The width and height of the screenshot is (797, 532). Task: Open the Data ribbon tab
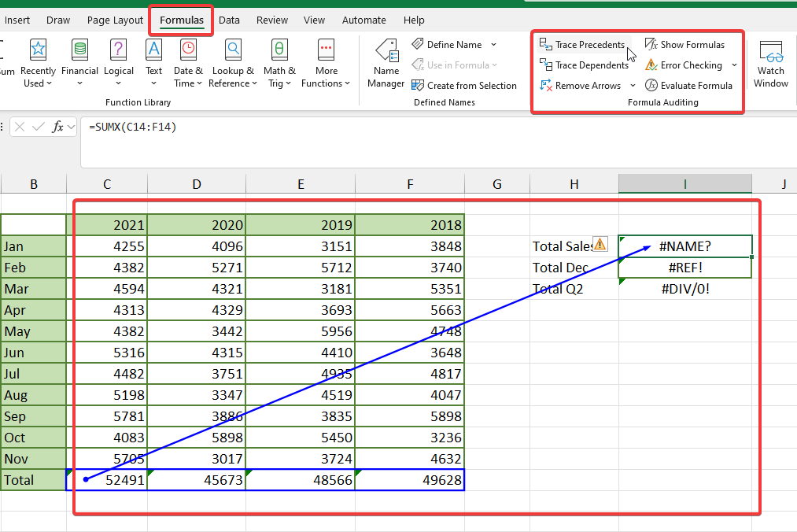click(x=230, y=20)
